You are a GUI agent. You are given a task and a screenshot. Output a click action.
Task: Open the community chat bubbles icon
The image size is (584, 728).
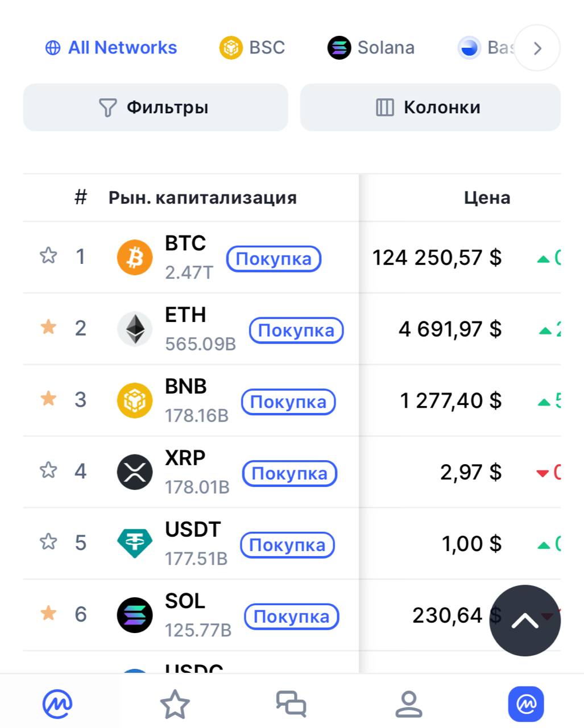click(x=291, y=704)
